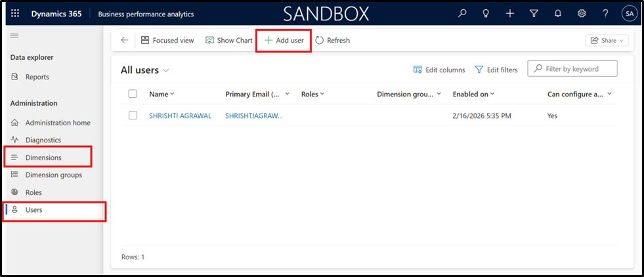
Task: Open SA account avatar
Action: tap(629, 14)
